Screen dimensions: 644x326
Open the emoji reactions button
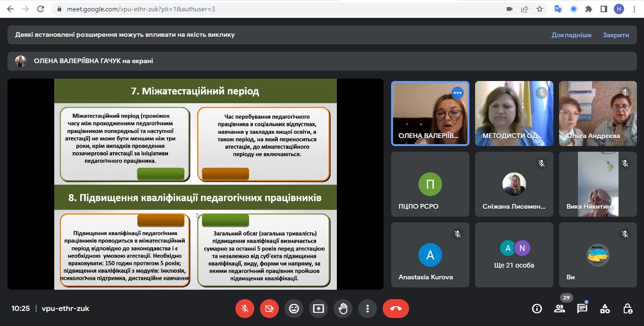(294, 309)
